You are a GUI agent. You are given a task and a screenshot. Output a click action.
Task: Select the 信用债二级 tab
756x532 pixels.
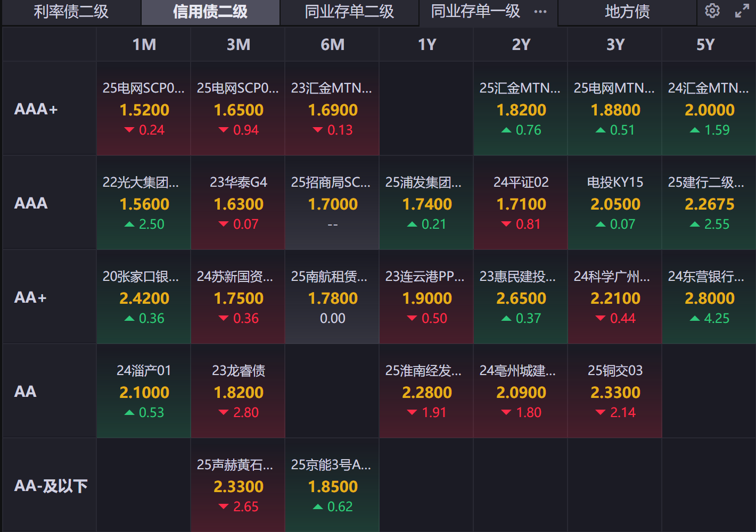[x=210, y=12]
